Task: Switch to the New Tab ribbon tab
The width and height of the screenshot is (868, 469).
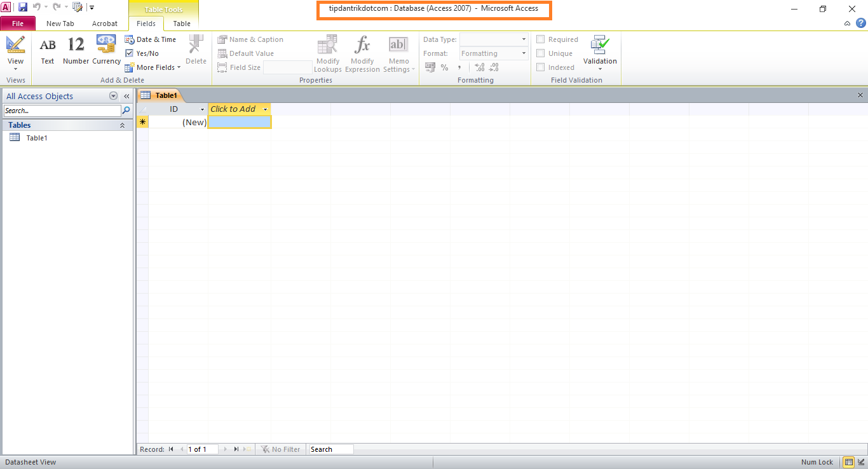Action: point(60,24)
